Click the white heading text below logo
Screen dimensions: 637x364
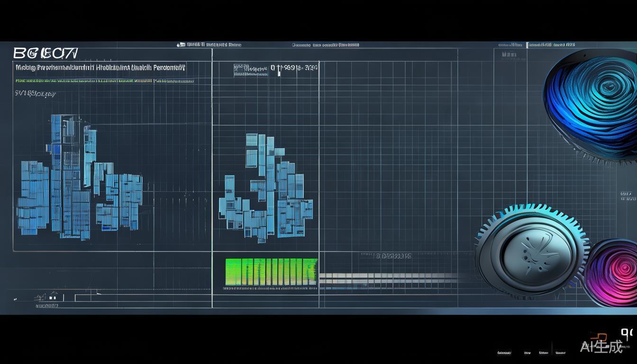100,68
